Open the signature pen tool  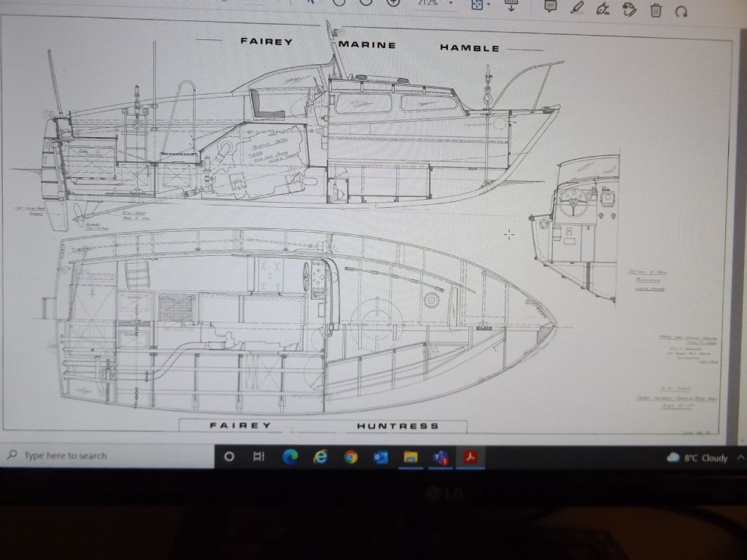pos(603,8)
